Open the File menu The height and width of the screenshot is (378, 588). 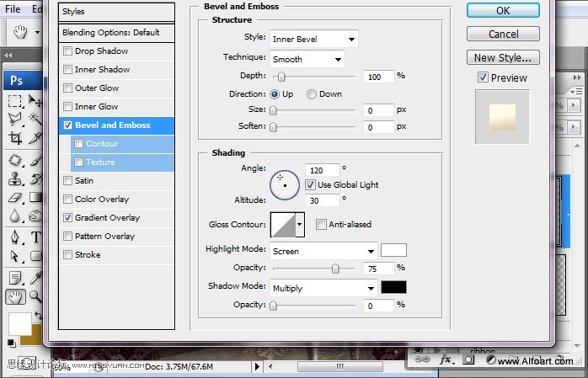coord(12,9)
